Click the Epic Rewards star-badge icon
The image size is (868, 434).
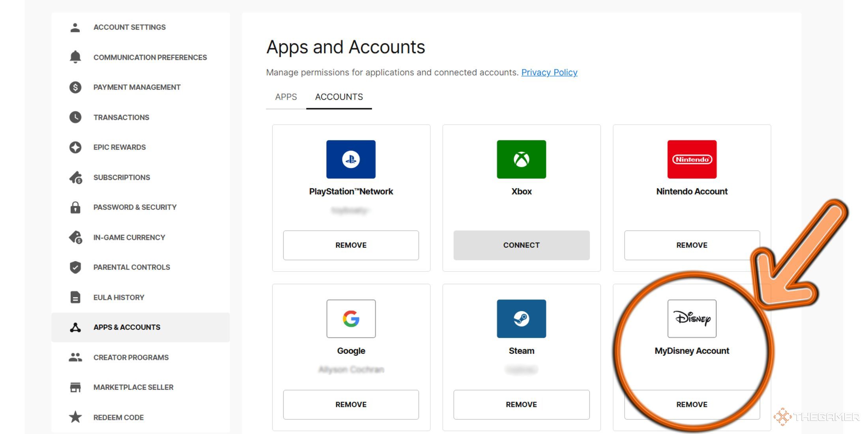75,147
